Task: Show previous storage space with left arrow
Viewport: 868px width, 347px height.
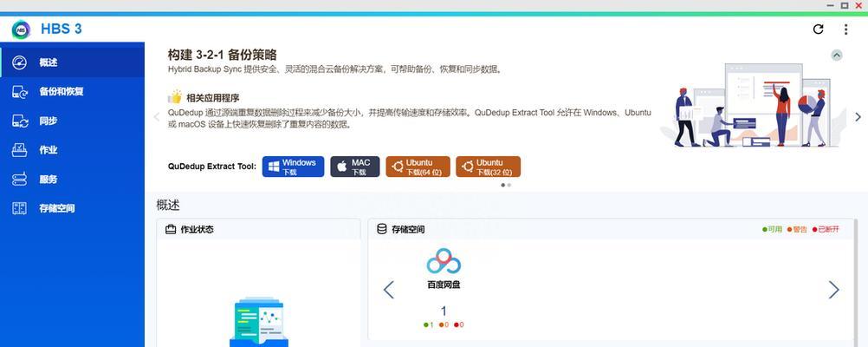Action: pyautogui.click(x=389, y=290)
